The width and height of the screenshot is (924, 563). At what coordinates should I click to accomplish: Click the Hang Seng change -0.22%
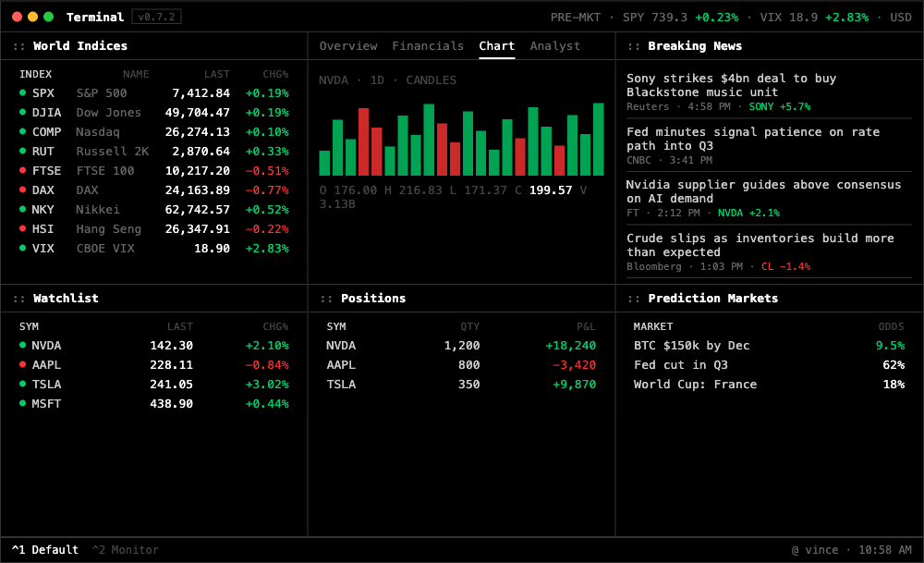267,229
